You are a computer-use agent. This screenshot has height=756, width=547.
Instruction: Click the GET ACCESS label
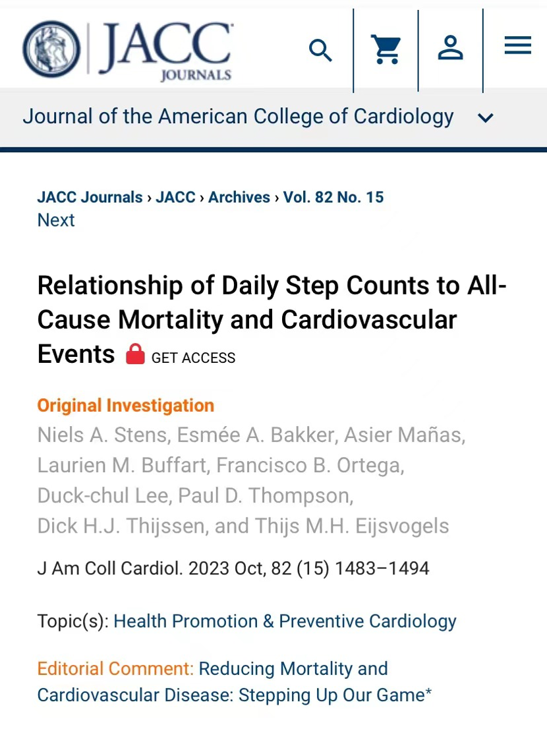click(193, 358)
